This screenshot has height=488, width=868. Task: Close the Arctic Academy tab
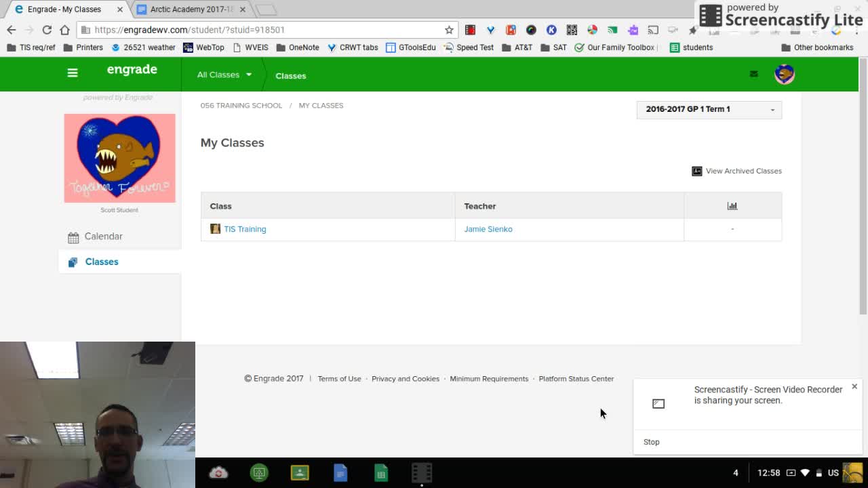[242, 9]
